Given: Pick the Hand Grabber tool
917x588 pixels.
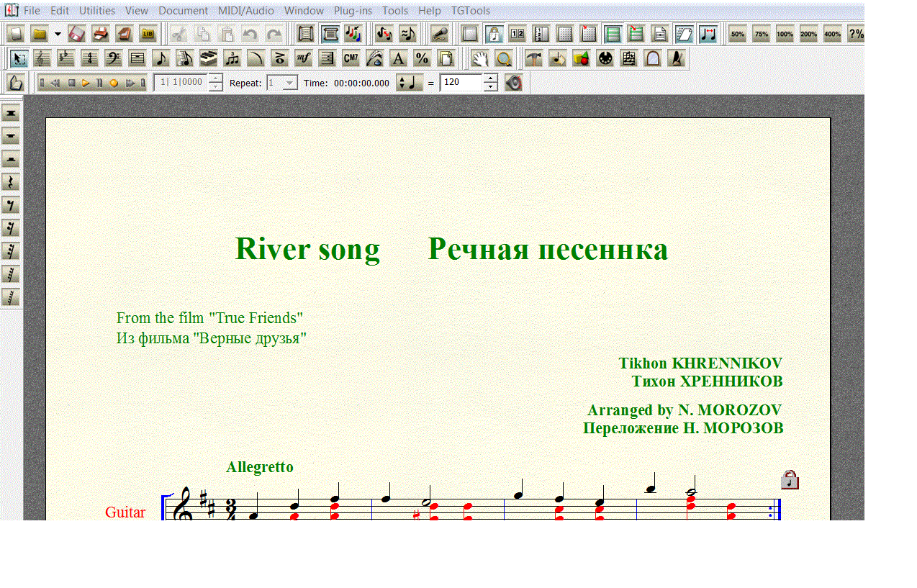Looking at the screenshot, I should click(x=480, y=58).
